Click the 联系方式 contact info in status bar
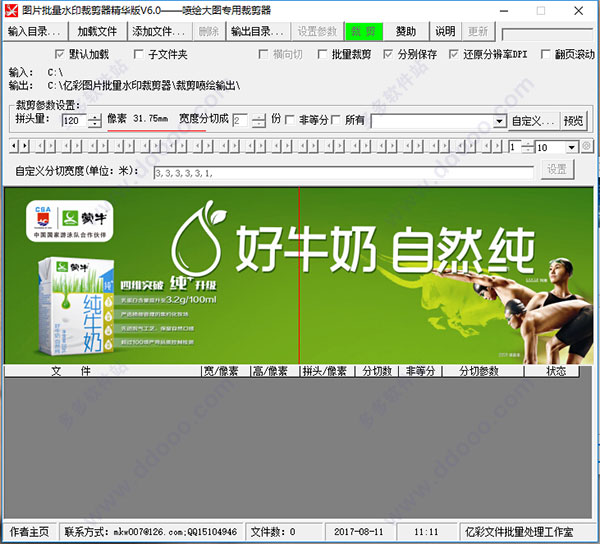 pyautogui.click(x=151, y=532)
